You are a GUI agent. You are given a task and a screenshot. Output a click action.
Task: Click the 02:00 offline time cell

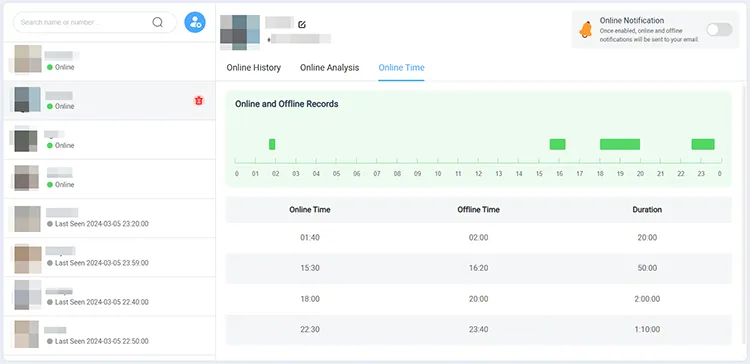tap(478, 238)
